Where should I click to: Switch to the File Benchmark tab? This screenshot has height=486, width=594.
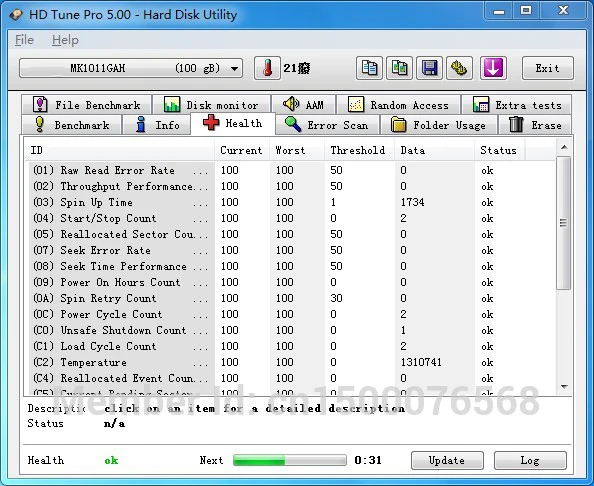86,105
